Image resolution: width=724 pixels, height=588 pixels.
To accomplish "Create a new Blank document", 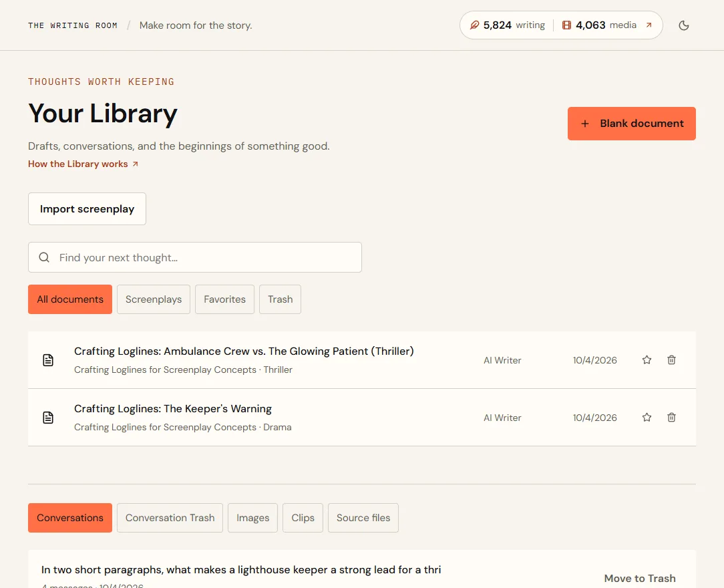I will tap(632, 124).
